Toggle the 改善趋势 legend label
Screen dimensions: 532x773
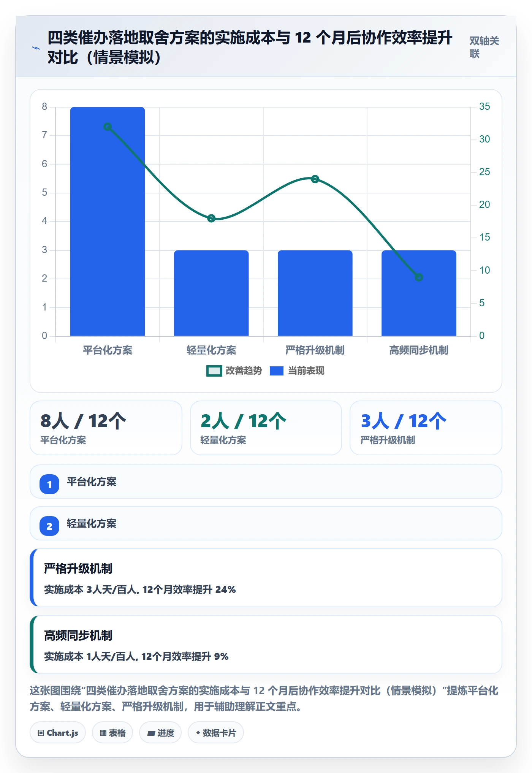(244, 371)
